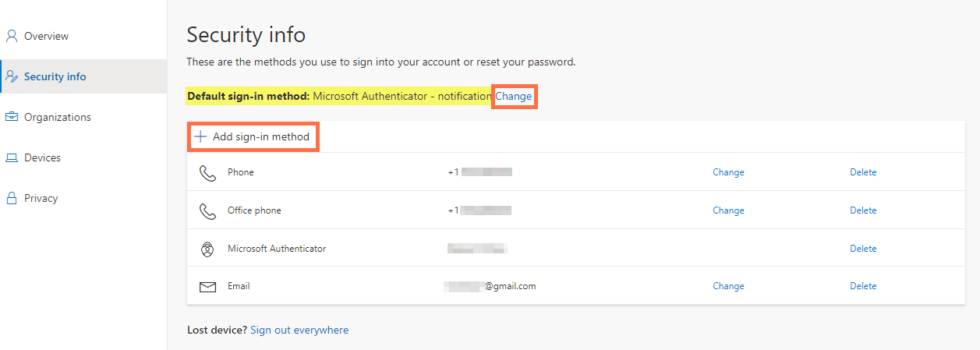Click Sign out everywhere link
The image size is (980, 350).
(x=299, y=330)
